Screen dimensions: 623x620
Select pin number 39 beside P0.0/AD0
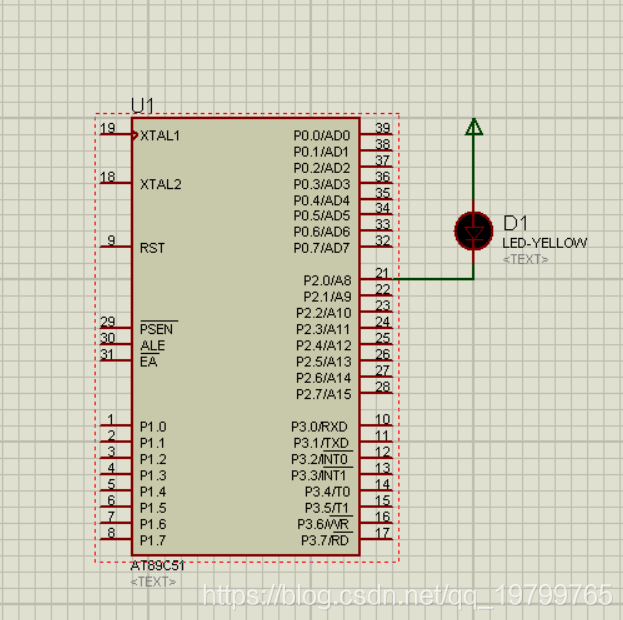(x=383, y=128)
